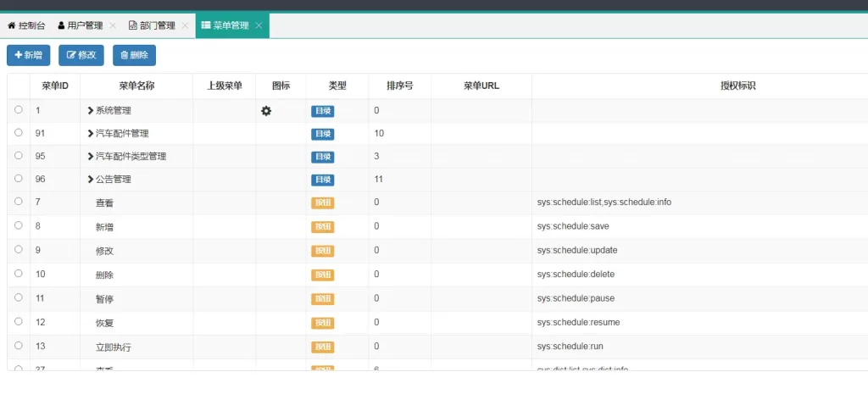Close the 菜单管理 tab
This screenshot has width=868, height=394.
click(259, 25)
